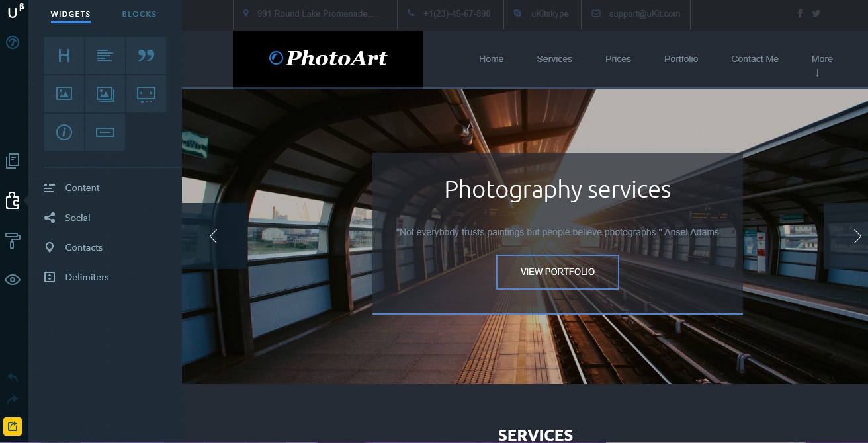Screen dimensions: 868x443
Task: Select the Gallery images widget
Action: tap(105, 94)
